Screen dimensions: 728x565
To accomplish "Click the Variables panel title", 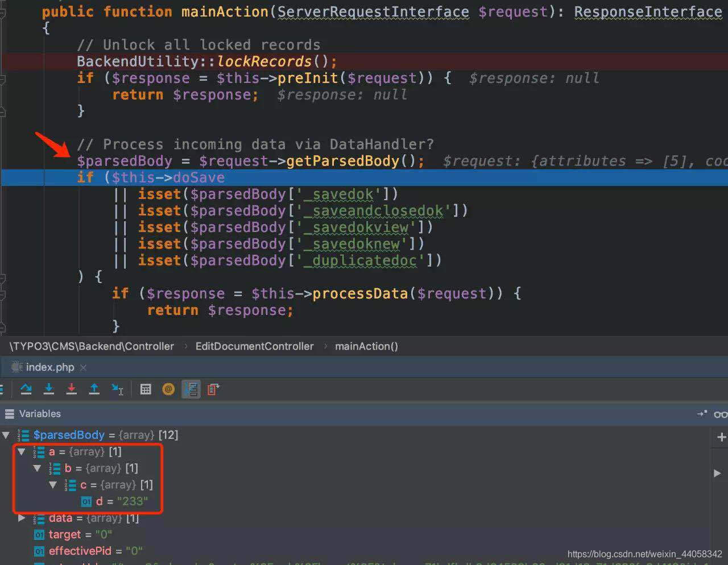I will tap(40, 414).
